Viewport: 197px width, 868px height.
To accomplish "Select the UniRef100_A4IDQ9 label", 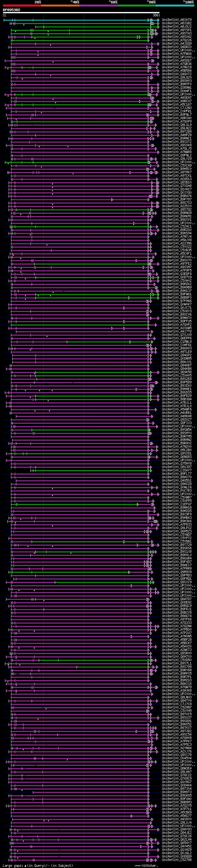I will click(x=177, y=43).
